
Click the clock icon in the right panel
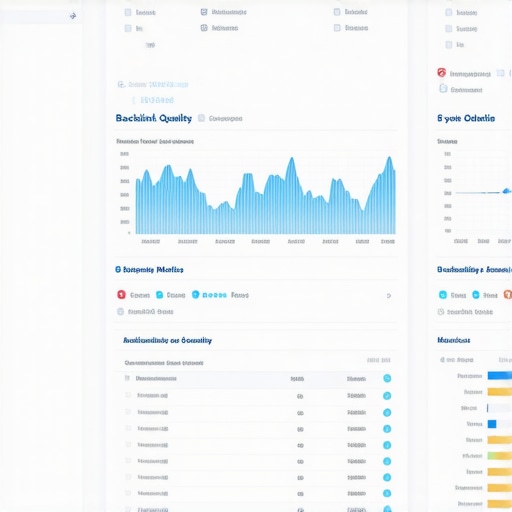441,312
